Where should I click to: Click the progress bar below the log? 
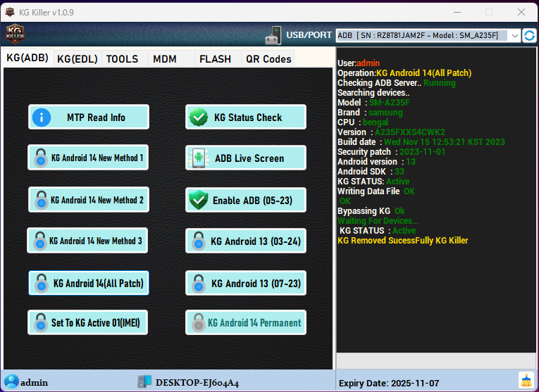435,360
